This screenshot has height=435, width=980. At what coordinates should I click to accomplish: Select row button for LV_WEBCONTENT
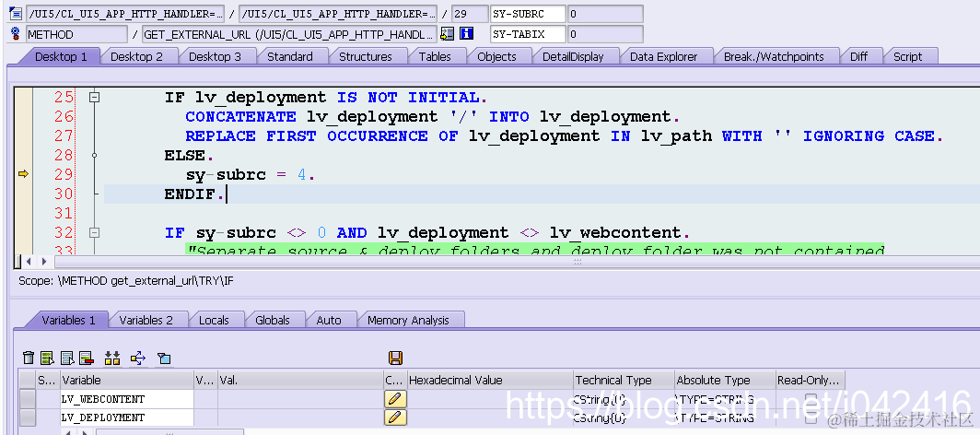[x=28, y=399]
